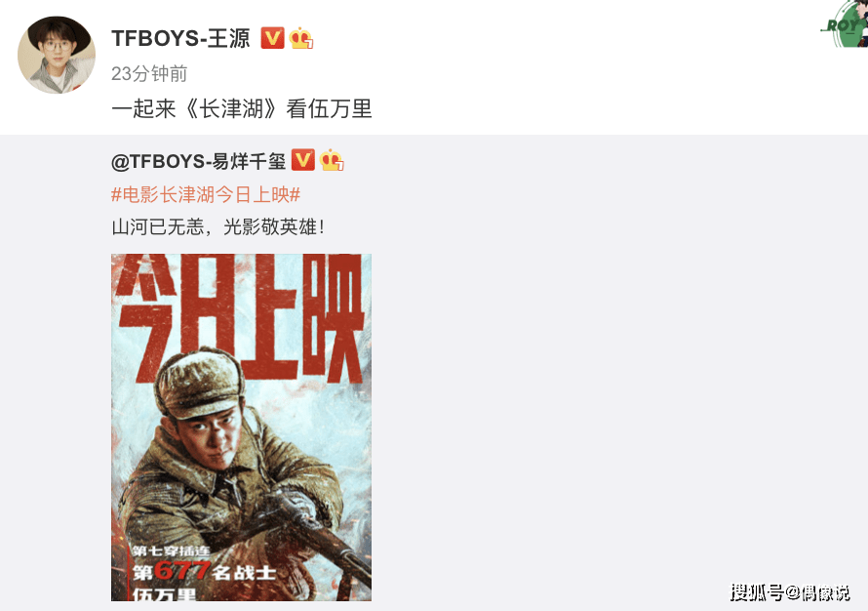The image size is (868, 611).
Task: Click the red 今日上映 title on poster
Action: (239, 318)
